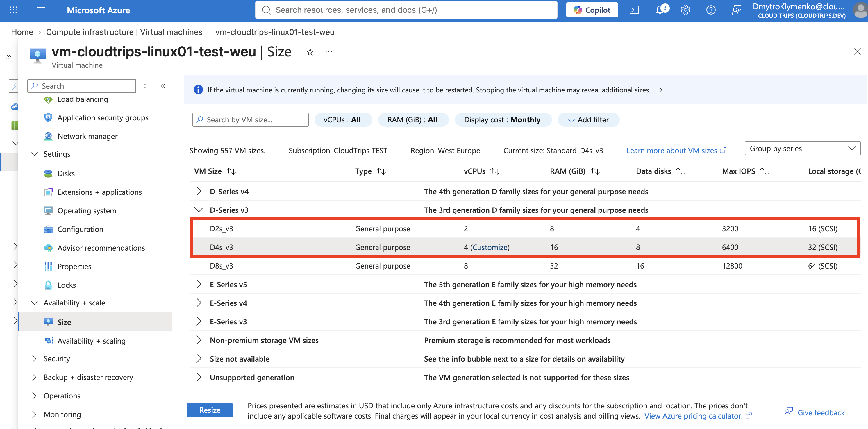The height and width of the screenshot is (429, 868).
Task: Collapse the D-Series v3 size group
Action: [x=199, y=210]
